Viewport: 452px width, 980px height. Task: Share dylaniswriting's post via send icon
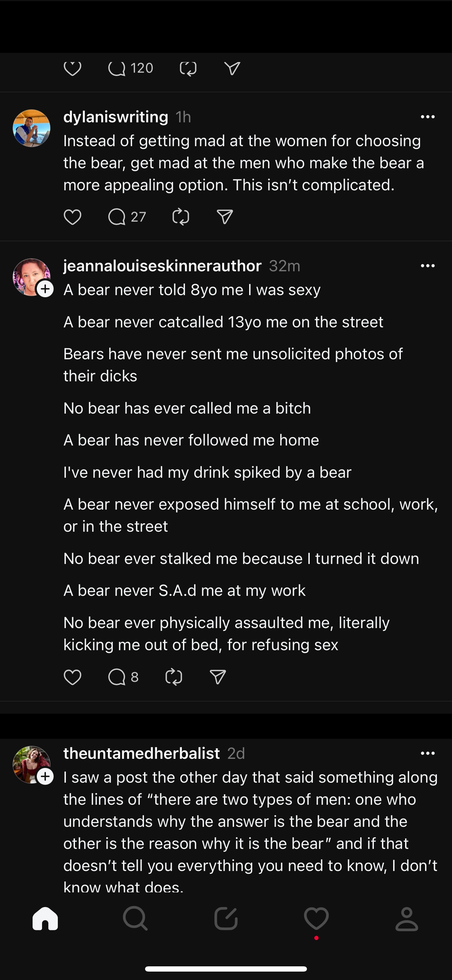pyautogui.click(x=225, y=217)
